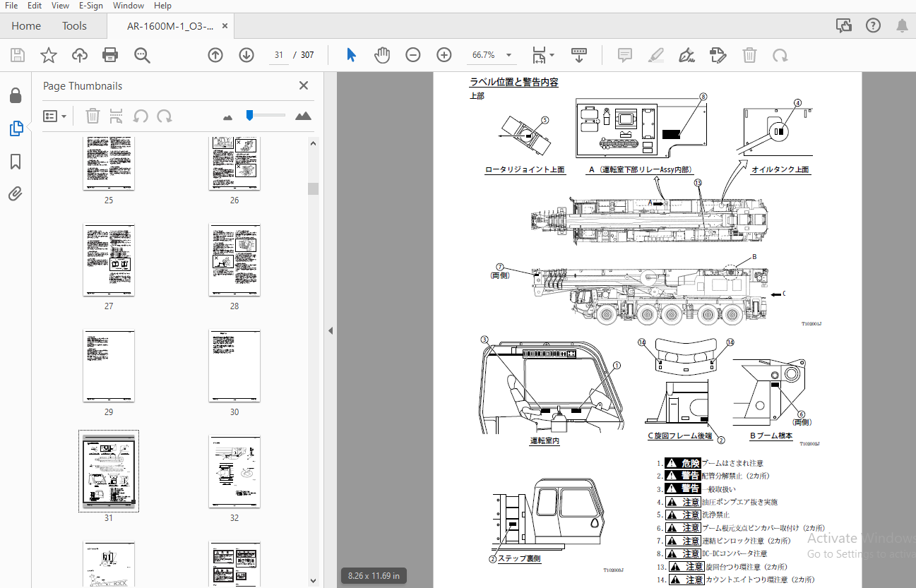The width and height of the screenshot is (916, 588).
Task: Select the arrow selection tool
Action: coord(351,55)
